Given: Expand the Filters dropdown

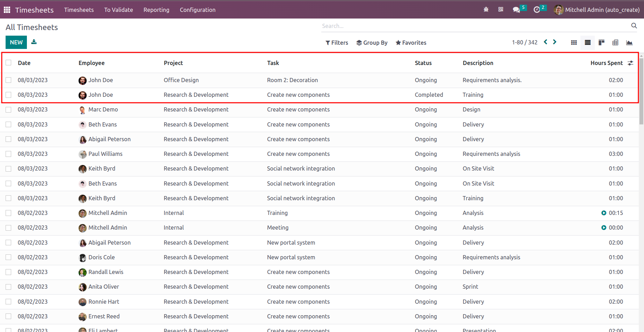Looking at the screenshot, I should pyautogui.click(x=337, y=43).
